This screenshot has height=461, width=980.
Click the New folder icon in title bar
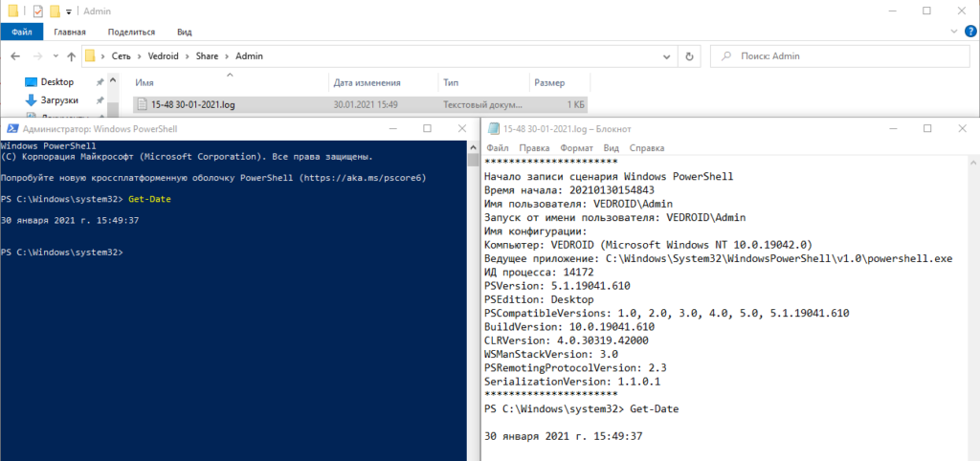(x=56, y=11)
